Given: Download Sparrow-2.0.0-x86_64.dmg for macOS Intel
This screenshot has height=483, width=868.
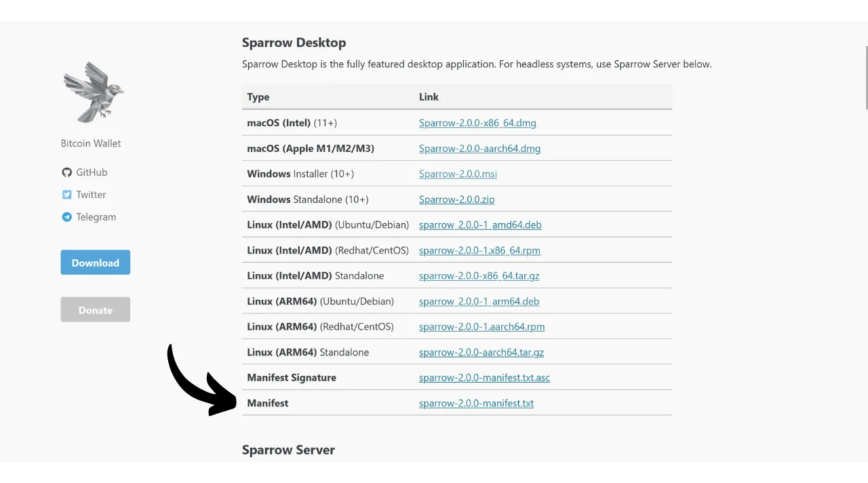Looking at the screenshot, I should (477, 123).
